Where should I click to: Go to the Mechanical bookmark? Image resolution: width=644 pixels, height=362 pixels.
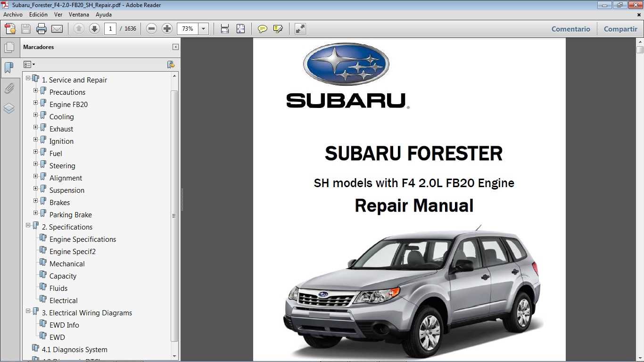67,263
